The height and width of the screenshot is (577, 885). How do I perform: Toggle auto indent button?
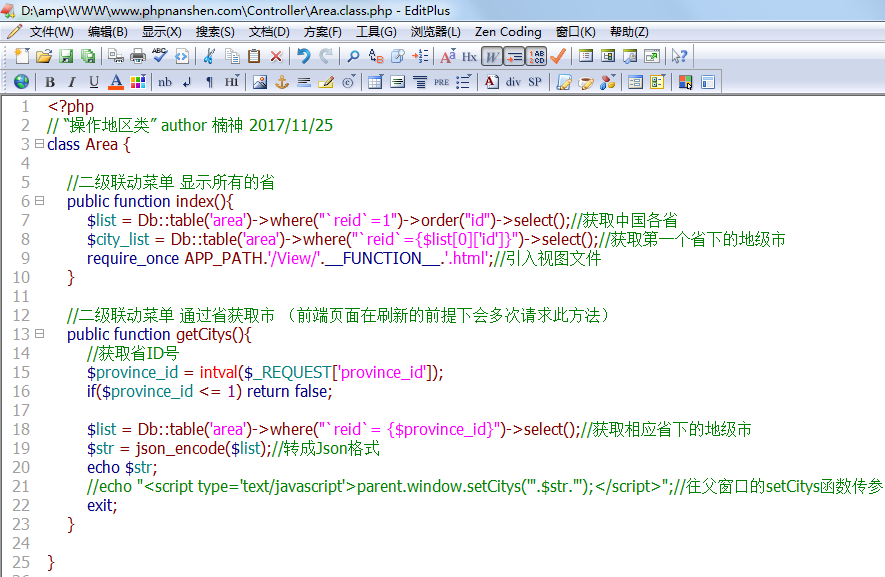tap(514, 56)
